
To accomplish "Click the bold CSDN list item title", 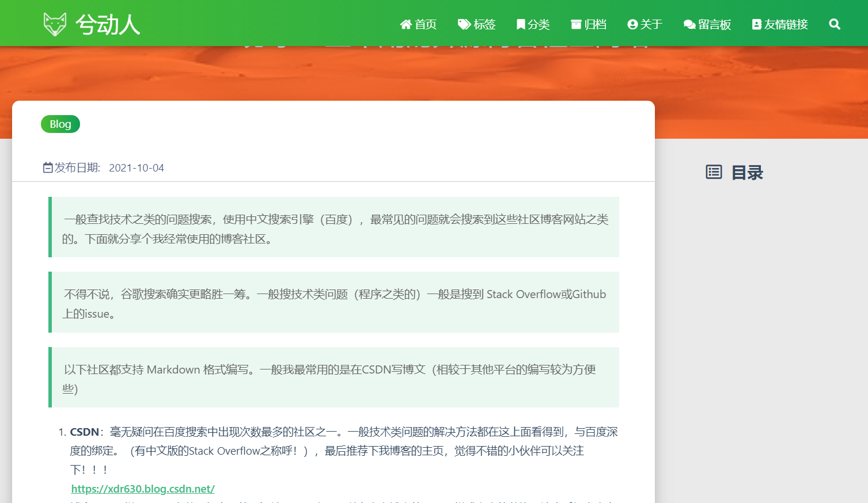I will (85, 432).
